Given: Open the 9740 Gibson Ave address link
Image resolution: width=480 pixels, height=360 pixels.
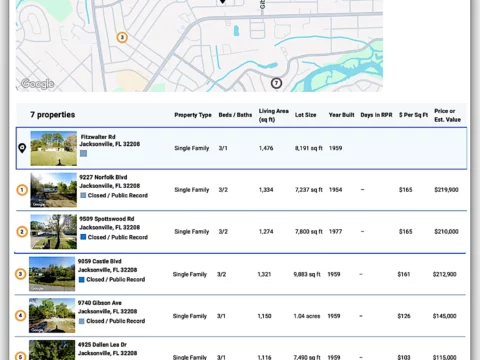Looking at the screenshot, I should tap(108, 307).
